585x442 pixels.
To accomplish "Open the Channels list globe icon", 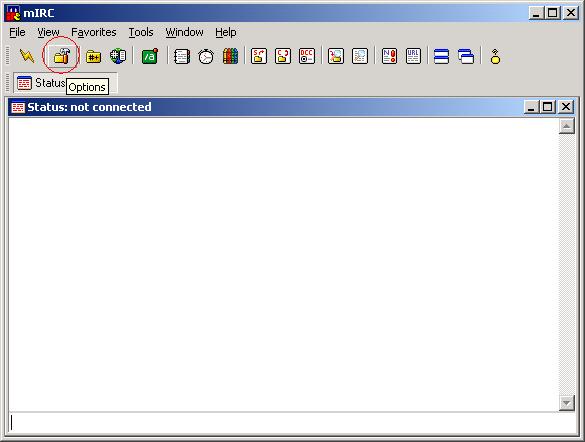I will pyautogui.click(x=118, y=56).
